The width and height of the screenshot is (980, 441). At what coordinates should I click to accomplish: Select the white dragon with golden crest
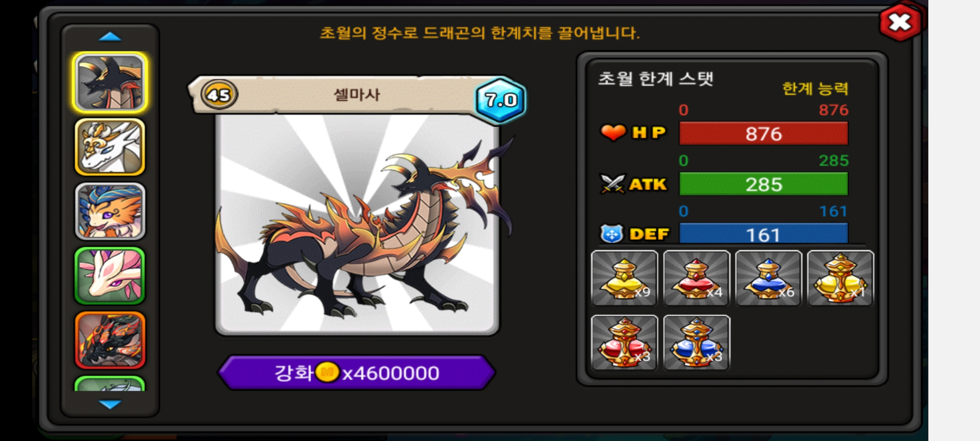(x=110, y=147)
